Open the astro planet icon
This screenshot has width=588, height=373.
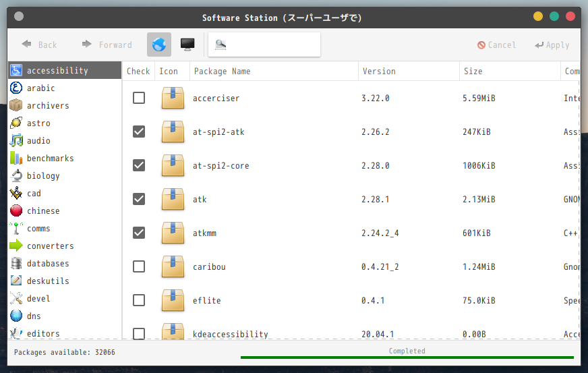point(16,123)
